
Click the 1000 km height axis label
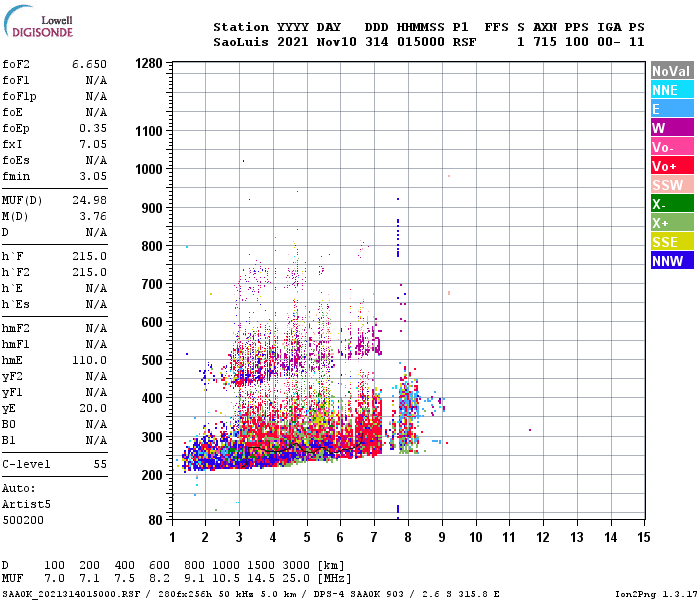pyautogui.click(x=149, y=169)
